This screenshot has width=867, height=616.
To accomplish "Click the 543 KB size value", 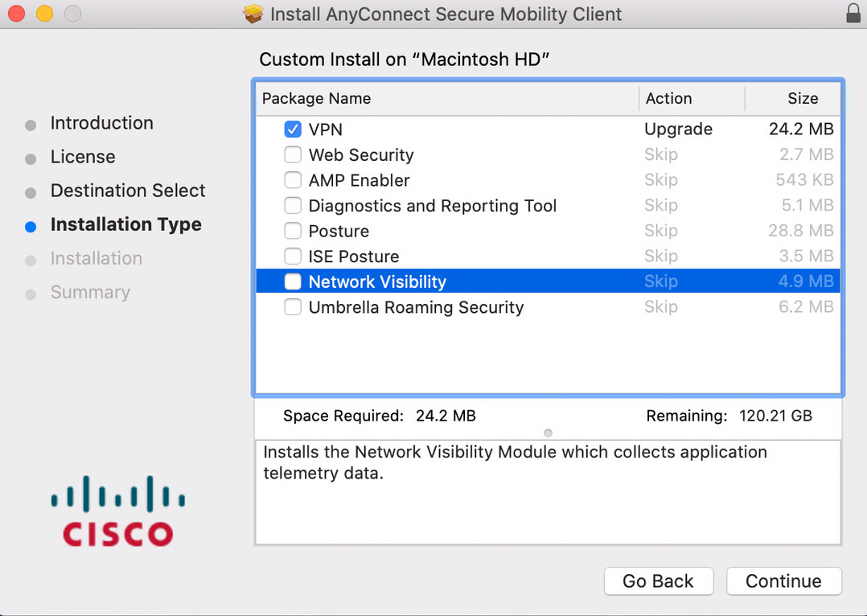I will point(804,179).
